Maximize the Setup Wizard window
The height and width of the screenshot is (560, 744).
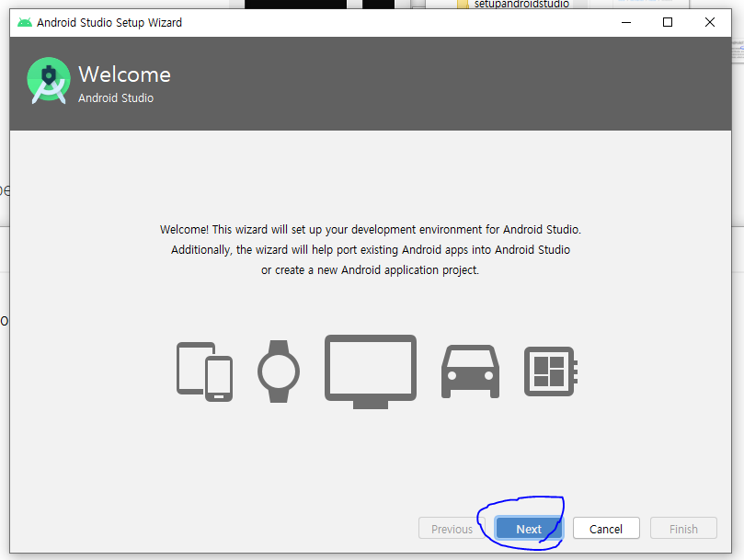(x=668, y=22)
